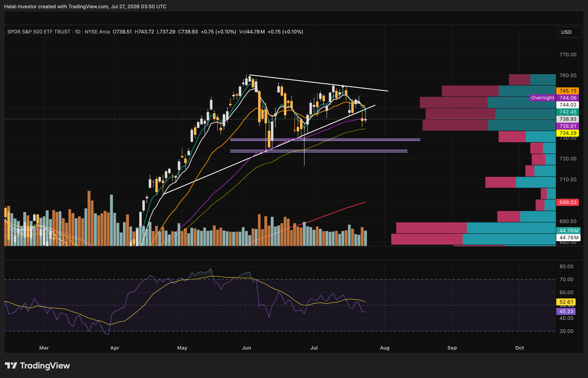The height and width of the screenshot is (378, 588).
Task: Click the grey 738.93 last-price label on the axis
Action: (x=568, y=119)
